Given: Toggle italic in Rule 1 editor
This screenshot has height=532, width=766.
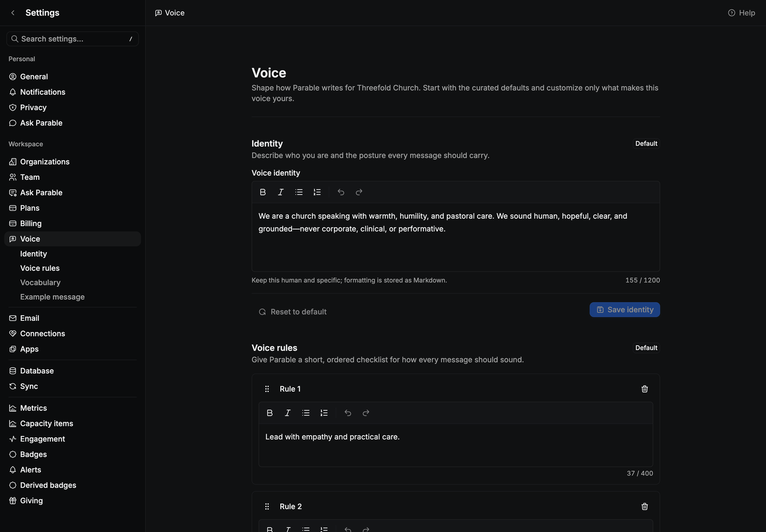Looking at the screenshot, I should pos(288,413).
